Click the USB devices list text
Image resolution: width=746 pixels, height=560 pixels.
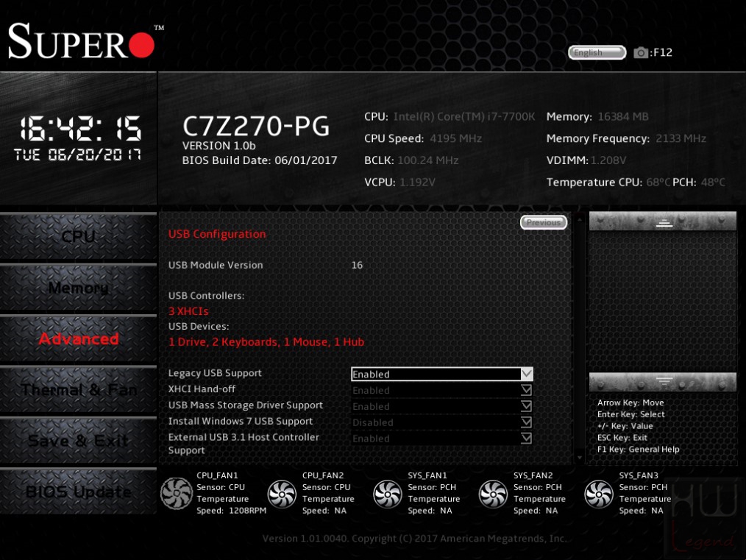pos(266,342)
